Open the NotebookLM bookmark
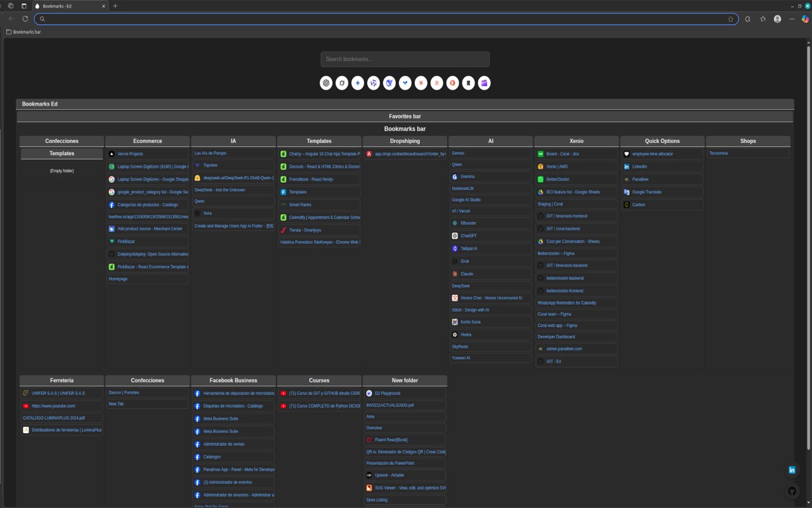This screenshot has height=508, width=812. [x=490, y=189]
